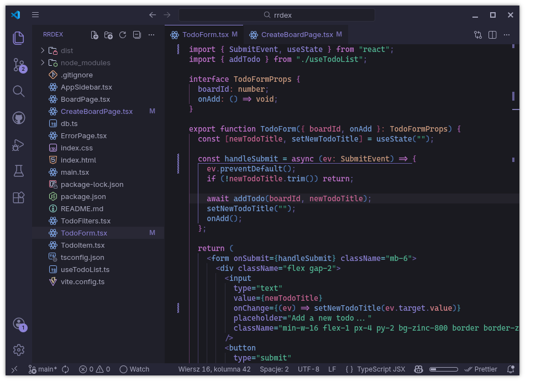The image size is (536, 392).
Task: Open TodoFilters.tsx file
Action: pyautogui.click(x=98, y=221)
